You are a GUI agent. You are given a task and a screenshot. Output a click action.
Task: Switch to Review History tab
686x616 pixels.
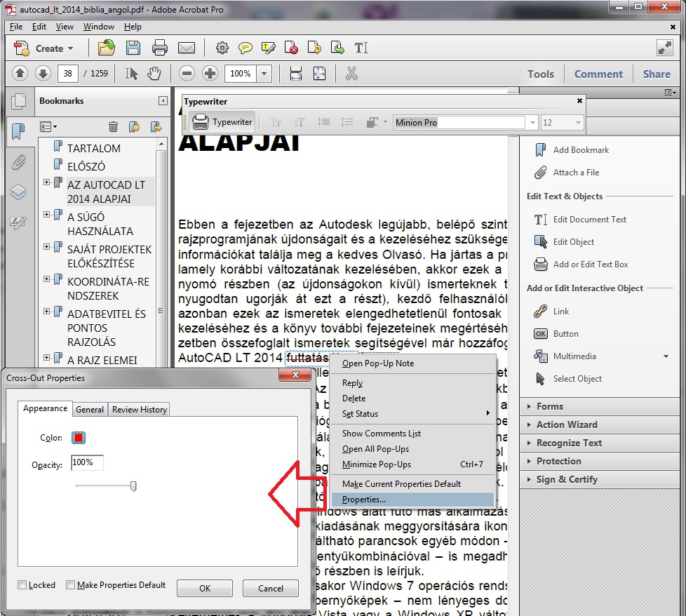point(139,410)
